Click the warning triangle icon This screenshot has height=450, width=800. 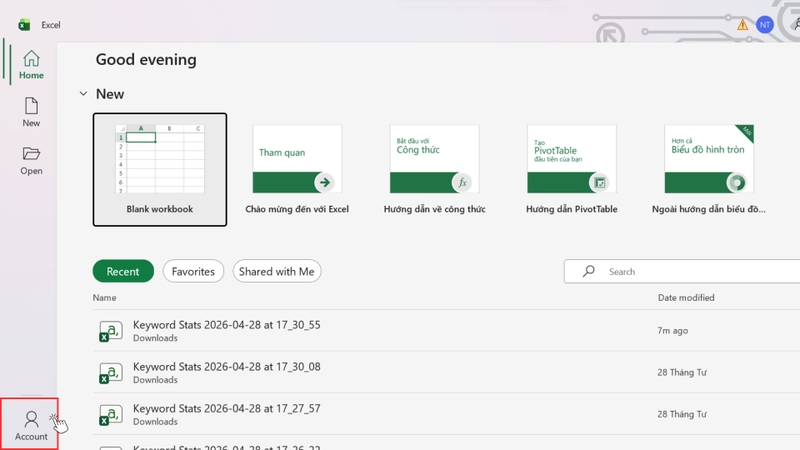742,24
